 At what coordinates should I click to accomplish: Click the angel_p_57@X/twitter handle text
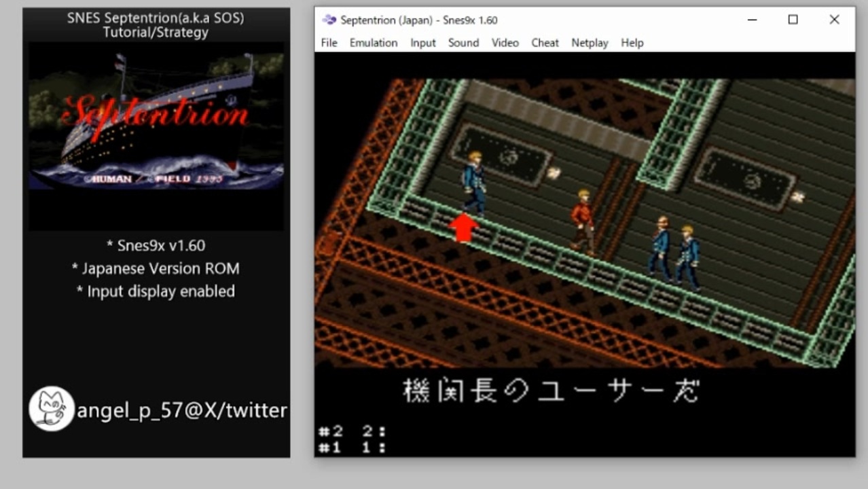tap(182, 410)
